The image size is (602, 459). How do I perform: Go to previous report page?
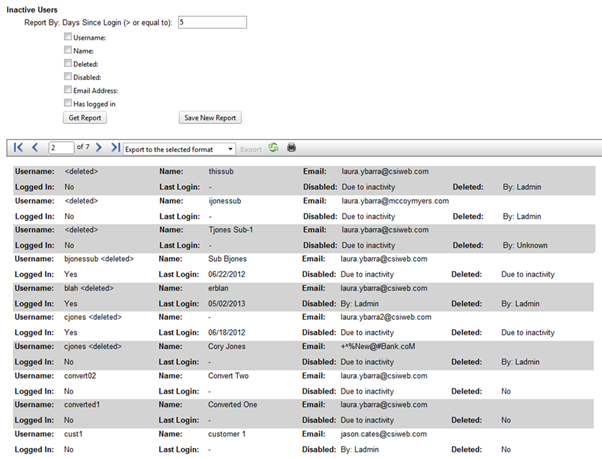pyautogui.click(x=35, y=148)
